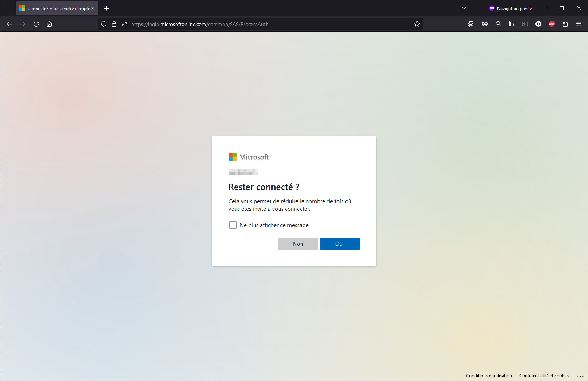Click the Rester connecté ? heading
Viewport: 588px width, 381px height.
point(264,187)
